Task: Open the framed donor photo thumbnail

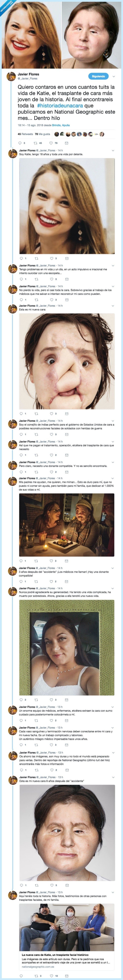Action: click(67, 653)
